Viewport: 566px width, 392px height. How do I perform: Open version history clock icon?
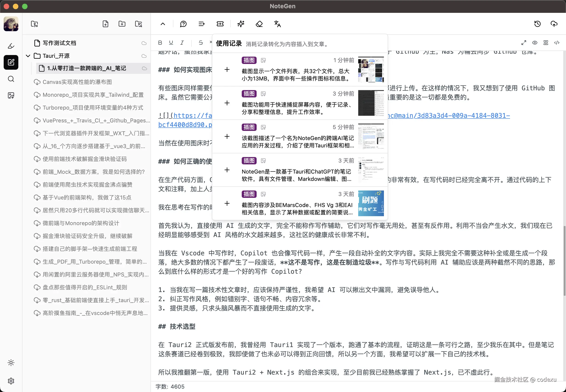tap(537, 24)
